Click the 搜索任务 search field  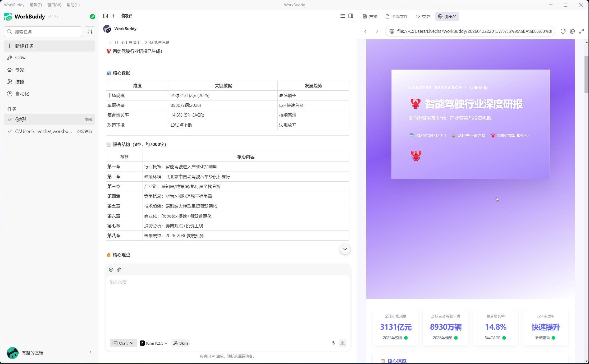point(43,32)
